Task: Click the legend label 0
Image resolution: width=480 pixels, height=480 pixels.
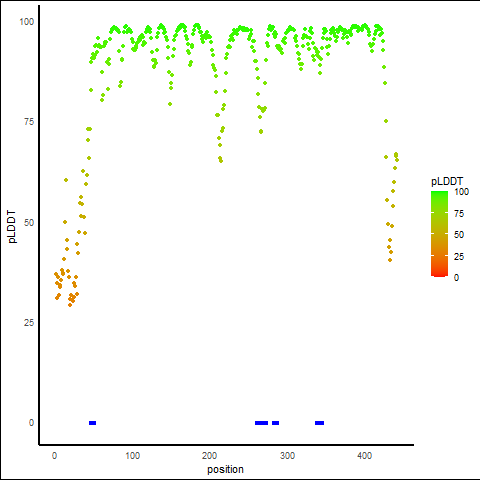Action: point(456,278)
